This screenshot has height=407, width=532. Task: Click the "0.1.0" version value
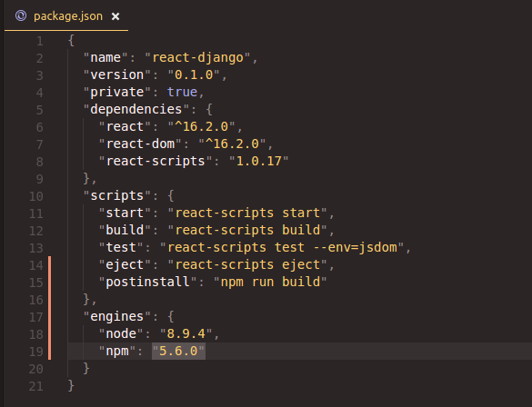point(194,74)
